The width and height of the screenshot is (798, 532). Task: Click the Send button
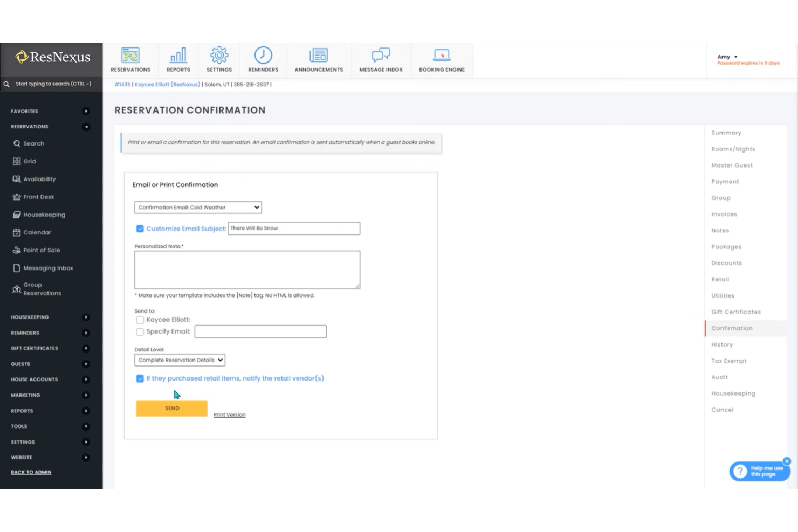pos(171,408)
